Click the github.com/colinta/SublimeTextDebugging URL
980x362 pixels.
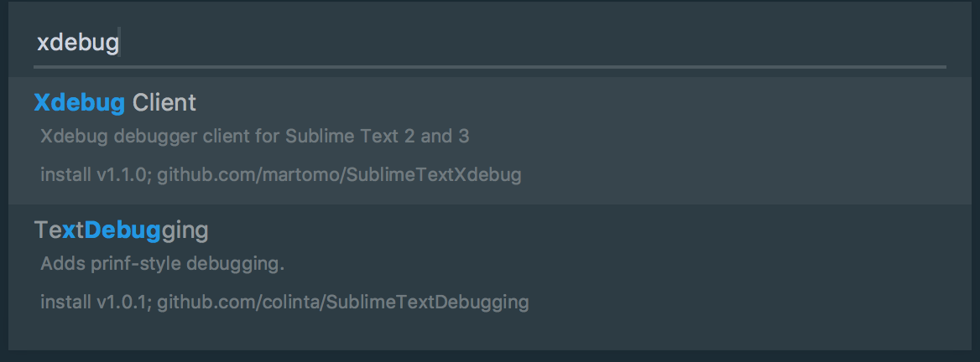point(342,302)
